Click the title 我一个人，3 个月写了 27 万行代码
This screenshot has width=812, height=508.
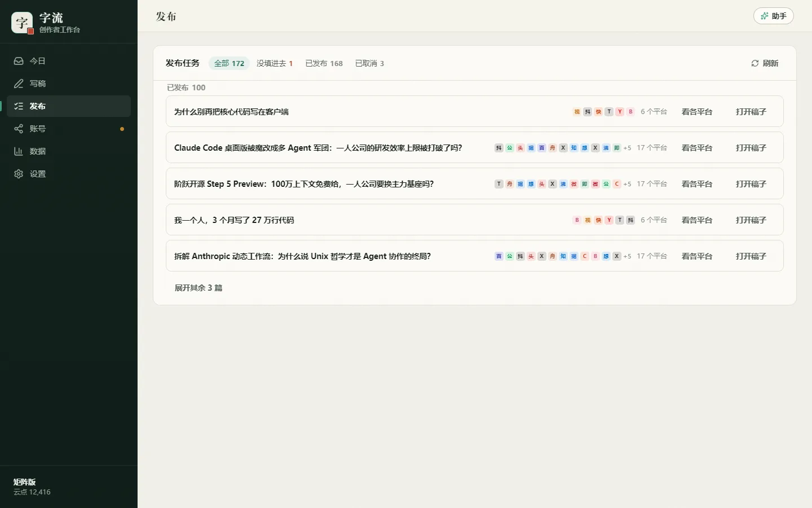pos(234,220)
